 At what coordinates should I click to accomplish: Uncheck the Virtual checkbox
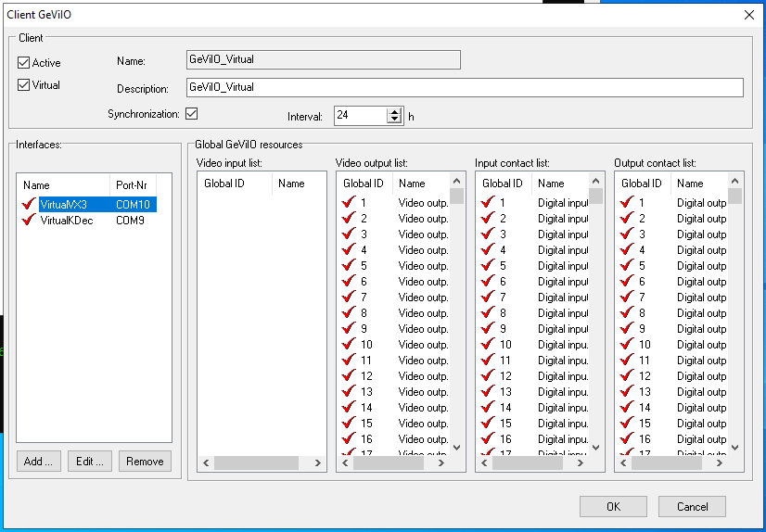pos(24,85)
